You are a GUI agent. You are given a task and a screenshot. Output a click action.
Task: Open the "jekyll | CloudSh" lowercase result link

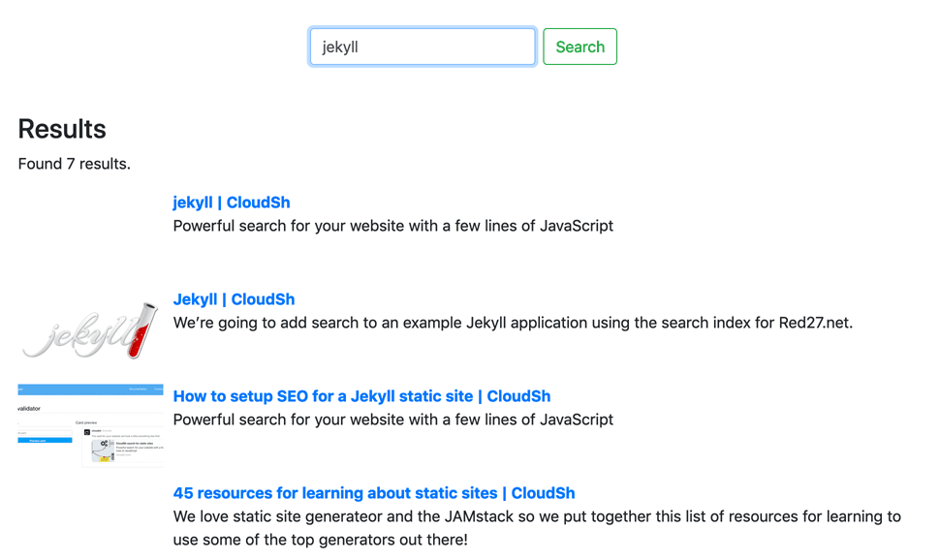(232, 202)
